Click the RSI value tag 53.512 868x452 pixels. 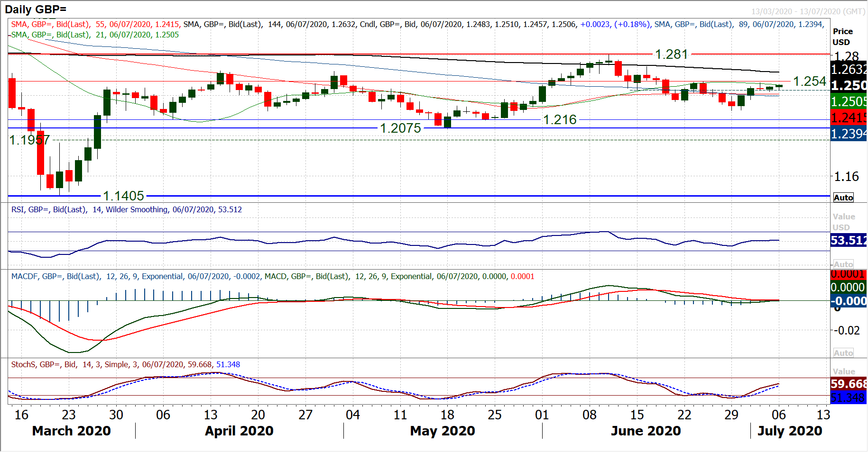849,241
